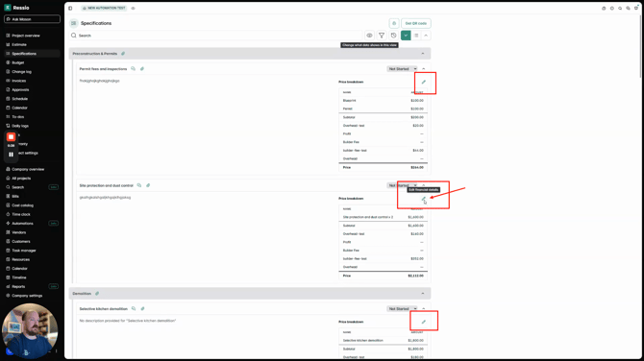Open the history clock icon in toolbar
This screenshot has width=644, height=361.
click(x=393, y=36)
